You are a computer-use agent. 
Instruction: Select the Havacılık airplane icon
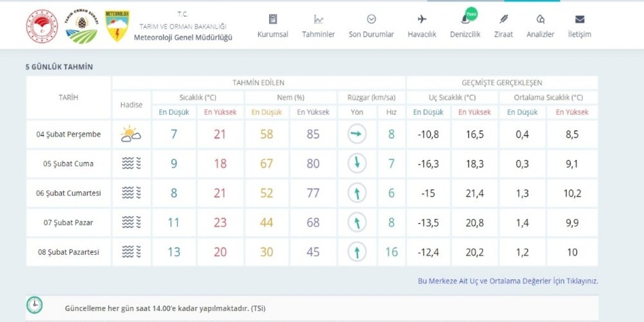[422, 20]
